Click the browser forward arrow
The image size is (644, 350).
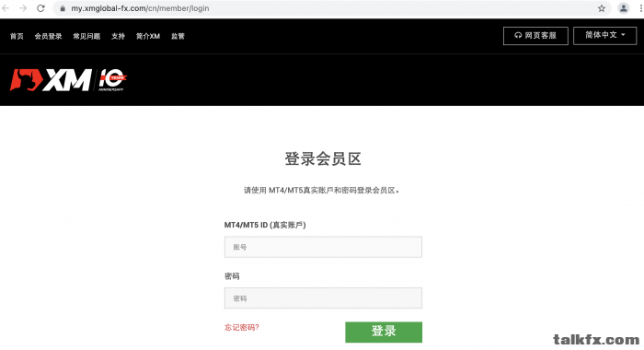tap(23, 8)
